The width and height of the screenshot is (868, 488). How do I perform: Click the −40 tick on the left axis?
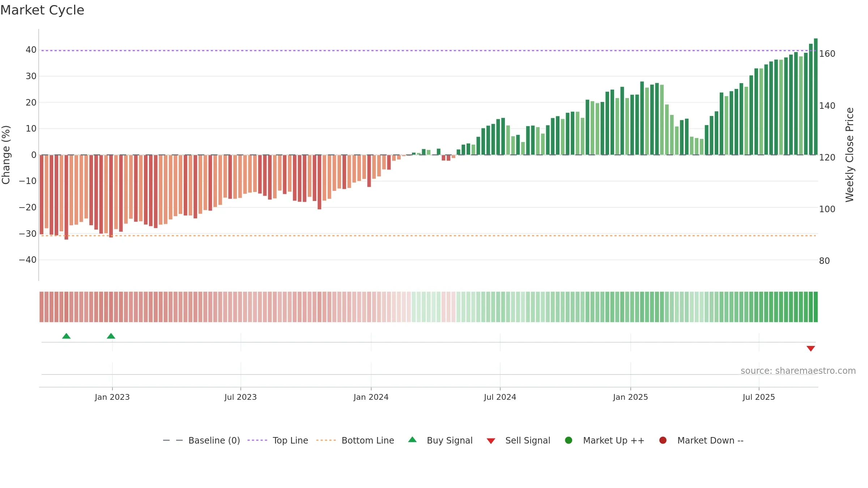tap(28, 260)
